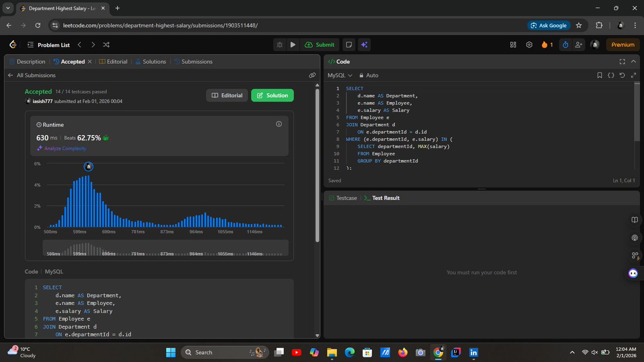Switch to the Submissions tab
Image resolution: width=644 pixels, height=362 pixels.
click(x=193, y=62)
